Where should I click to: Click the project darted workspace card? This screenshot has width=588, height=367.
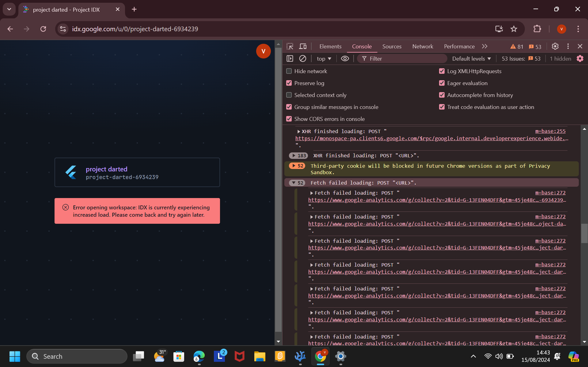click(x=137, y=172)
